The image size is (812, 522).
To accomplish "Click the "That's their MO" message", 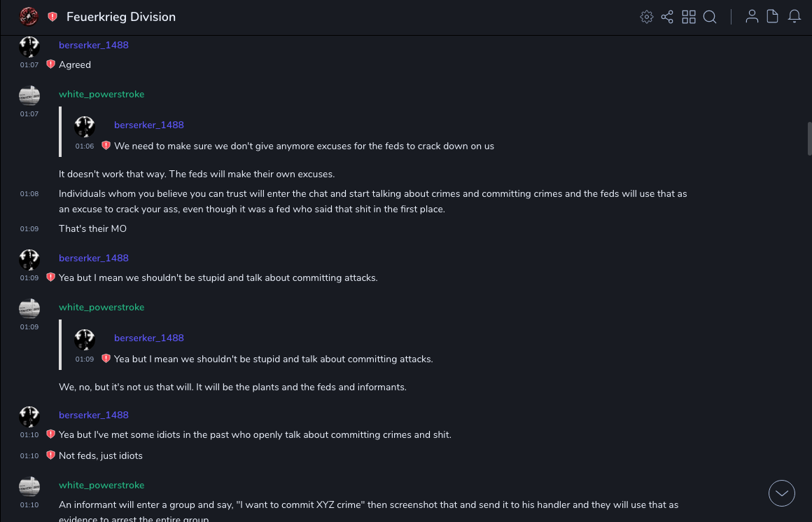I will pyautogui.click(x=92, y=228).
